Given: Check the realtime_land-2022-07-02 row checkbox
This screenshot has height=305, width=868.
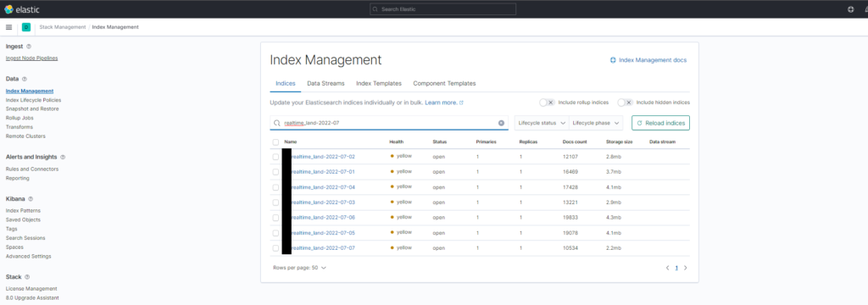Looking at the screenshot, I should coord(275,158).
